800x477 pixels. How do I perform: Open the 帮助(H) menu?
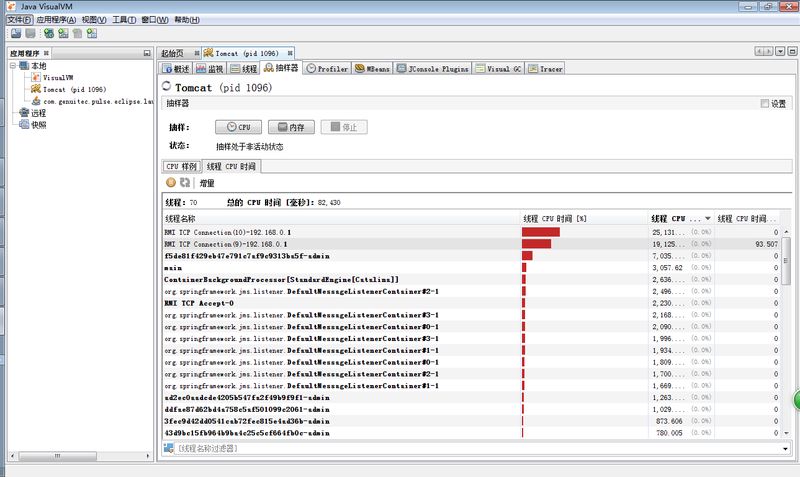pos(187,19)
